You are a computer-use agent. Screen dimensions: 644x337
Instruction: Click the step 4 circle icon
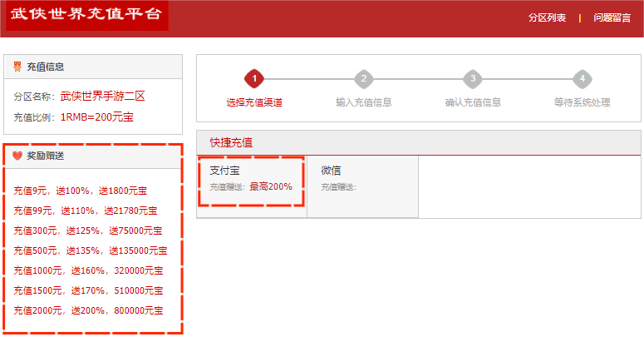click(x=583, y=79)
